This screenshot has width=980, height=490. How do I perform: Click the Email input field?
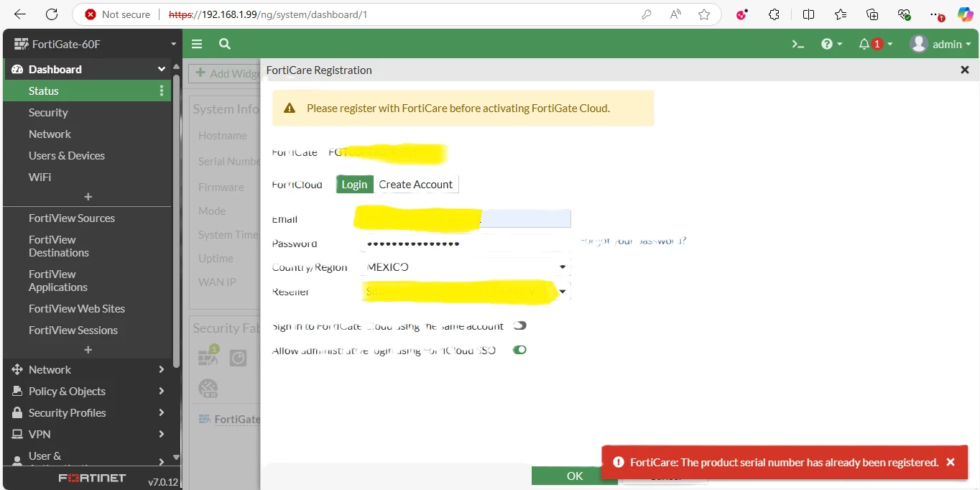(466, 219)
